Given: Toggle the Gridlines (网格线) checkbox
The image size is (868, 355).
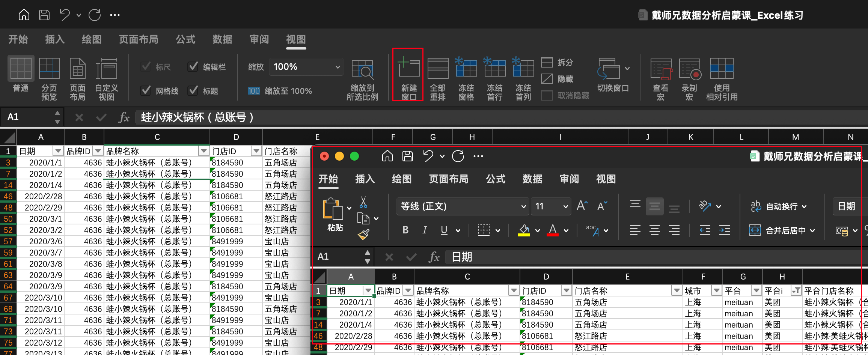Looking at the screenshot, I should pos(145,90).
